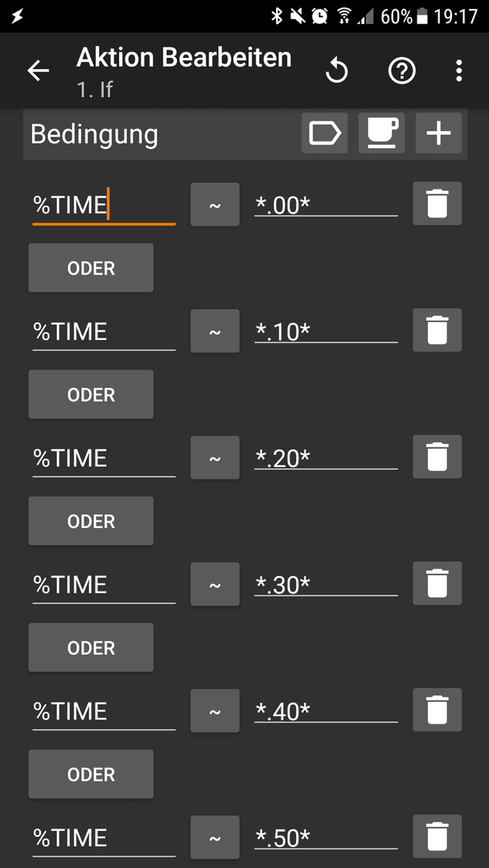The height and width of the screenshot is (868, 489).
Task: Change the ~ operator beside *.40*
Action: pos(215,710)
